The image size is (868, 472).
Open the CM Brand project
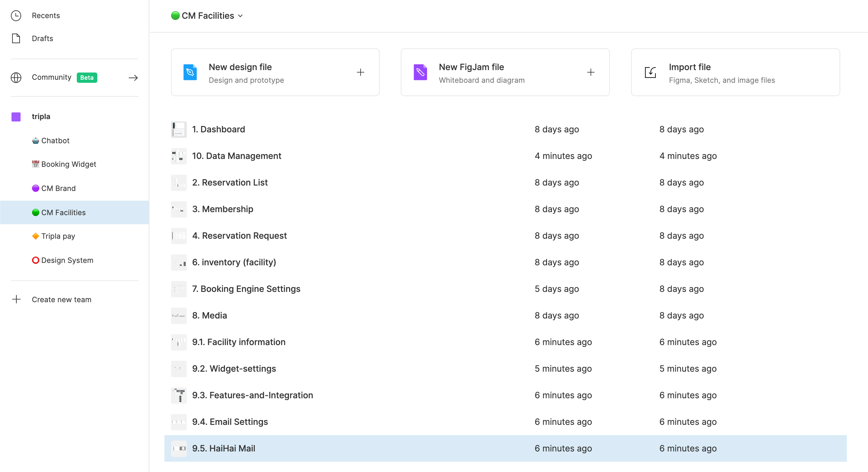58,188
